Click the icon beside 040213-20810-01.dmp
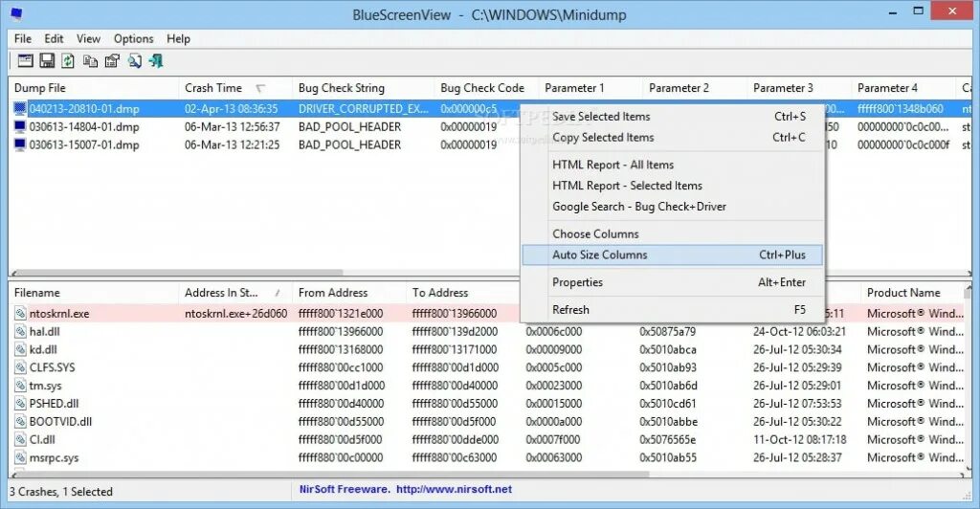 pyautogui.click(x=20, y=109)
